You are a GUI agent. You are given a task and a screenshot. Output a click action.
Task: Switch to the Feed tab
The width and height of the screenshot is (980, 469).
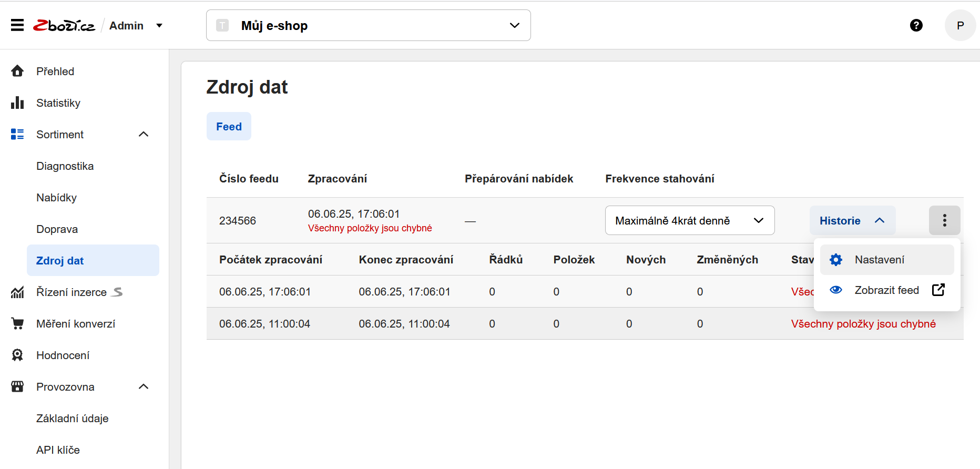point(229,127)
